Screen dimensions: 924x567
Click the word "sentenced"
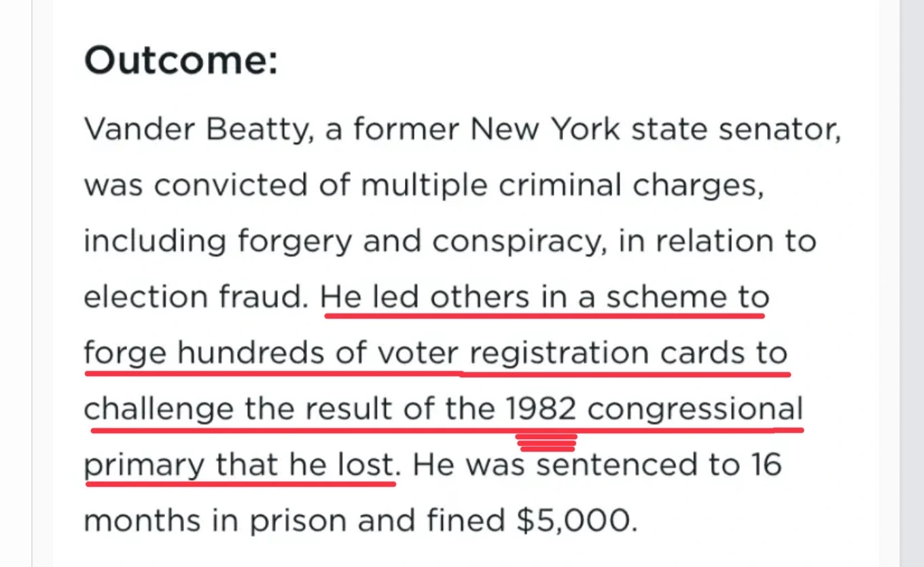point(616,466)
